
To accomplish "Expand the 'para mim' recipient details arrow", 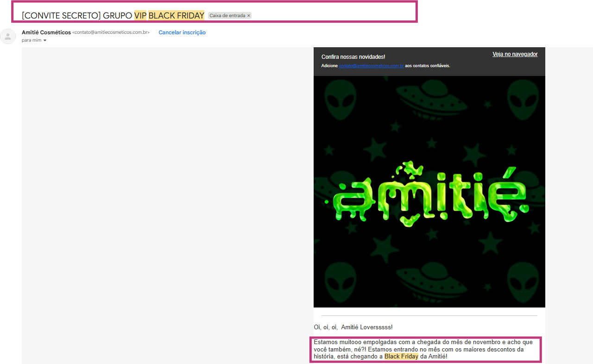I will 45,41.
